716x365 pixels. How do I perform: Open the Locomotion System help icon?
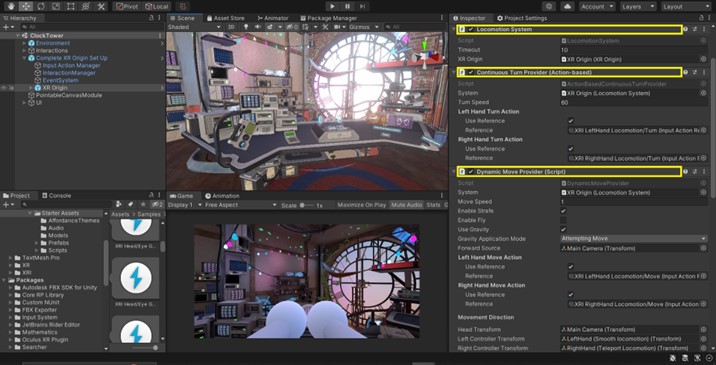click(x=685, y=29)
